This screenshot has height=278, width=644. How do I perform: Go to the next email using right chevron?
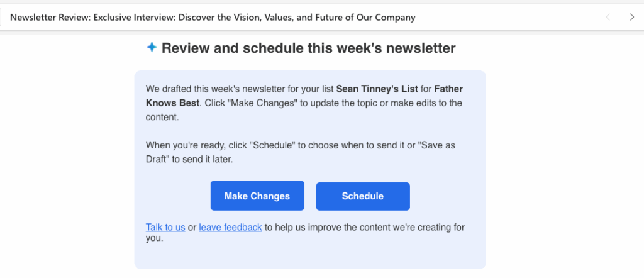point(632,18)
